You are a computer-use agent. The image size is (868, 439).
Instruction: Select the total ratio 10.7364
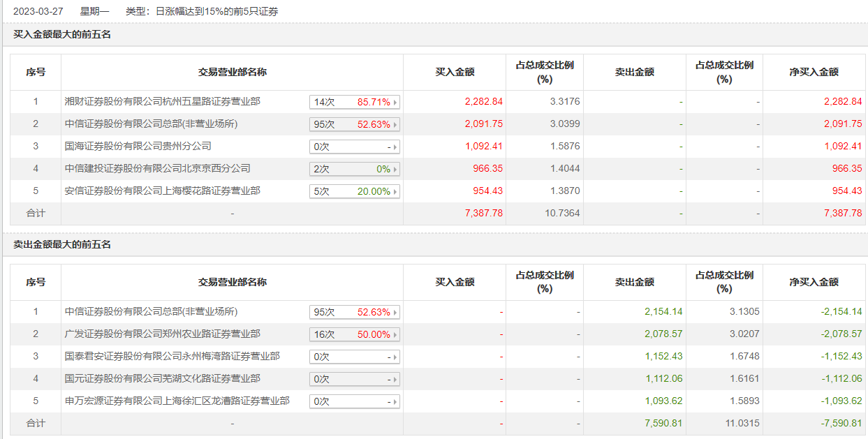(x=562, y=213)
